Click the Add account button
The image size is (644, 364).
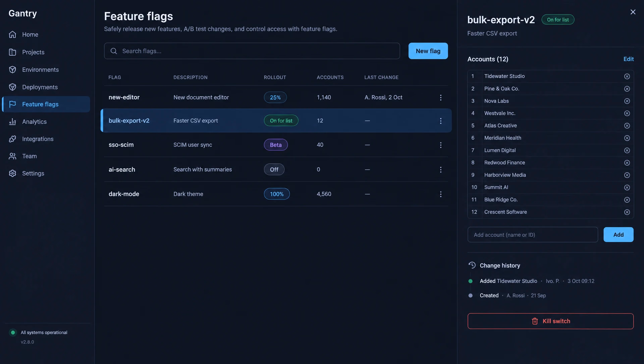click(x=618, y=235)
